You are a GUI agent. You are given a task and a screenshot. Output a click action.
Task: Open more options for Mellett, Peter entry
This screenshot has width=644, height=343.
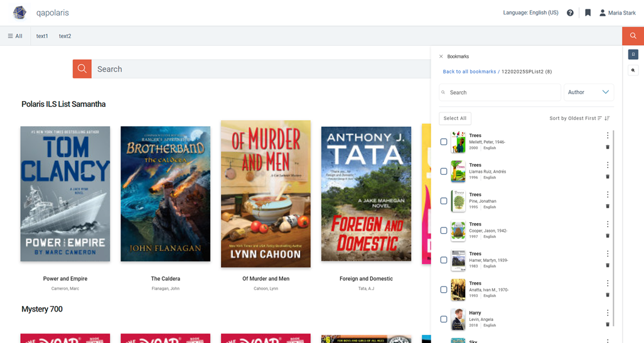pyautogui.click(x=608, y=135)
